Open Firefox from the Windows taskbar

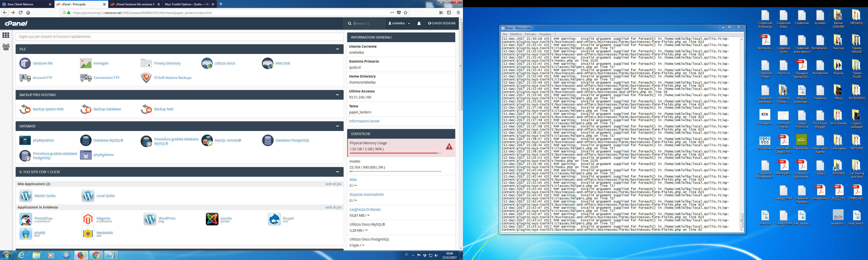point(81,255)
